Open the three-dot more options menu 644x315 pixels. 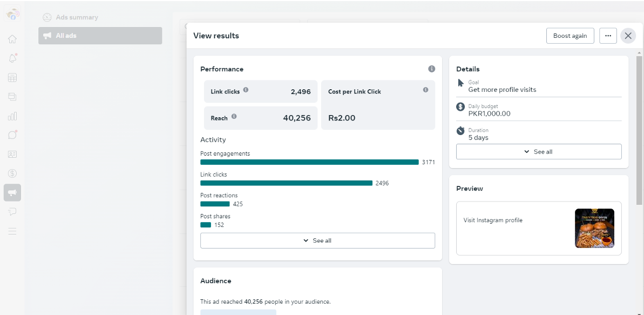click(x=608, y=36)
